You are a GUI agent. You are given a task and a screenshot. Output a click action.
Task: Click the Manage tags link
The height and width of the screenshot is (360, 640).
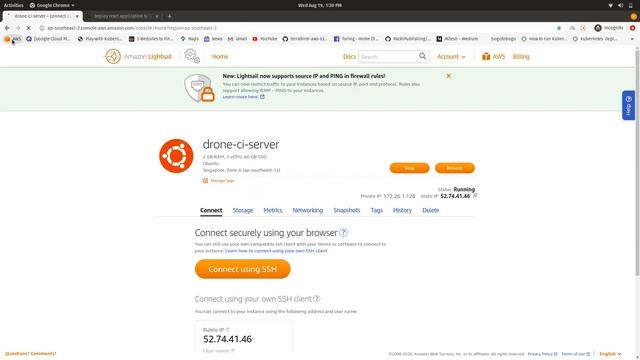tap(222, 180)
